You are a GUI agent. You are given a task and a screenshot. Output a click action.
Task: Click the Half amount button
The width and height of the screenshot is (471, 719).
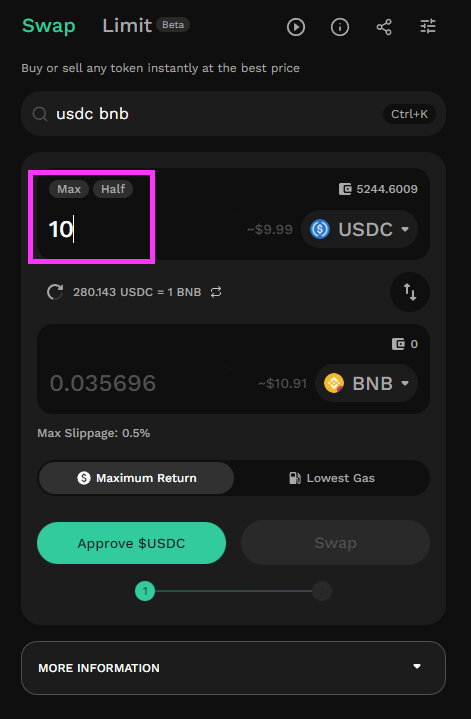tap(113, 189)
